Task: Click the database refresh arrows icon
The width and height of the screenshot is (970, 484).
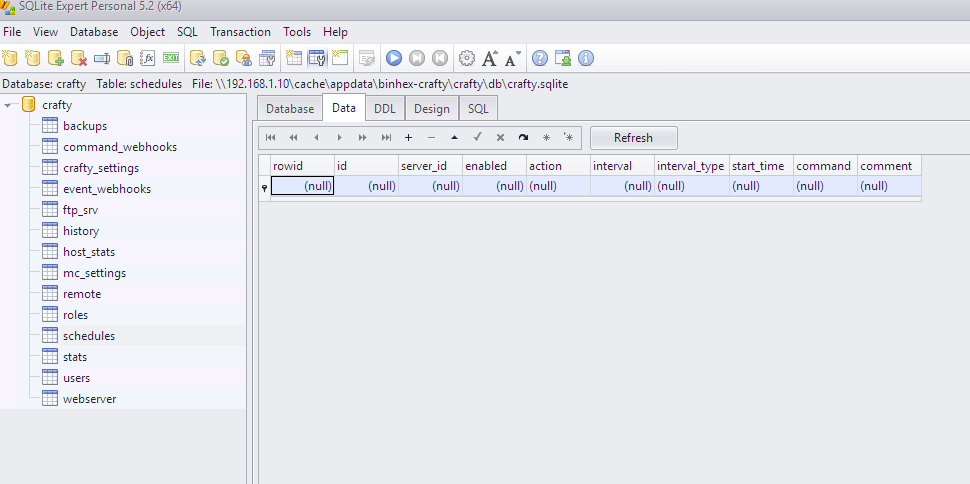Action: [x=197, y=58]
